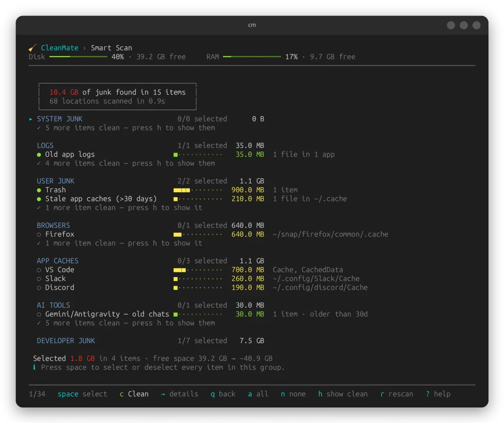Show 5 clean items under SYSTEM JUNK
Screen dimensions: 504x423
point(126,128)
